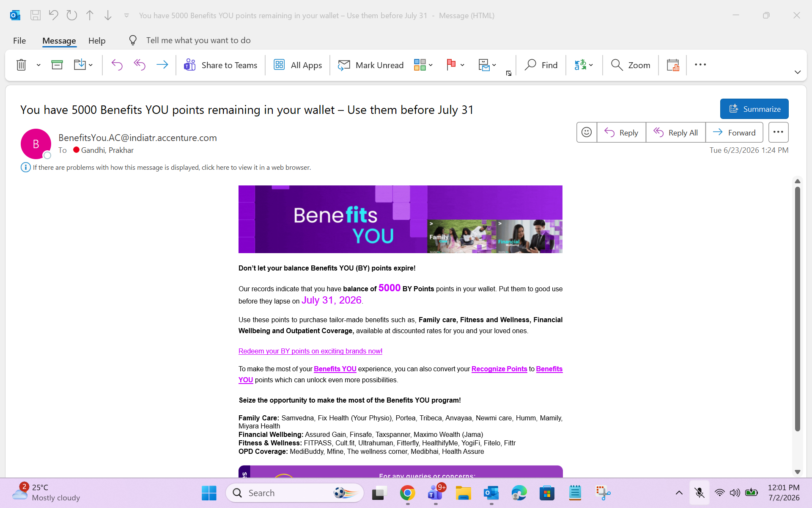This screenshot has width=812, height=508.
Task: Share this email to Teams
Action: [220, 65]
